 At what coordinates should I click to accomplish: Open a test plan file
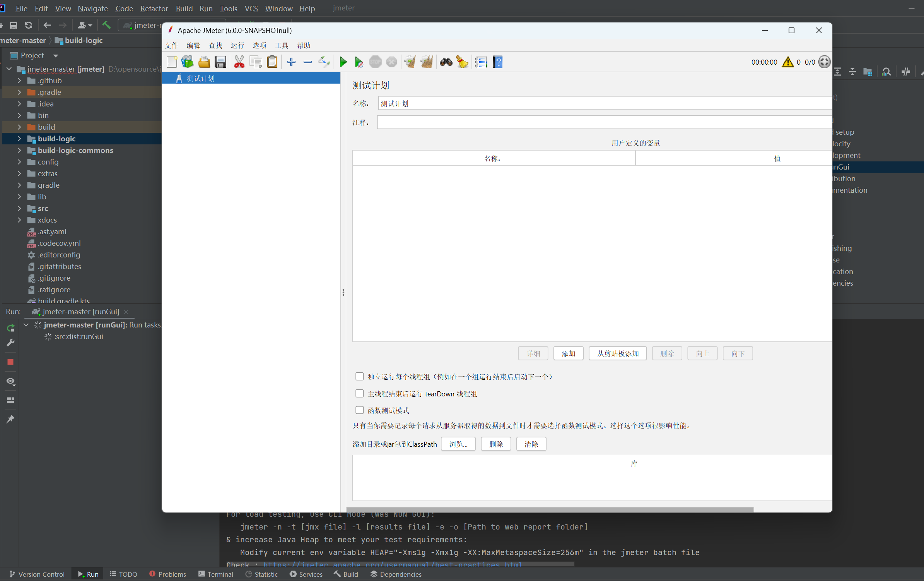pos(204,62)
